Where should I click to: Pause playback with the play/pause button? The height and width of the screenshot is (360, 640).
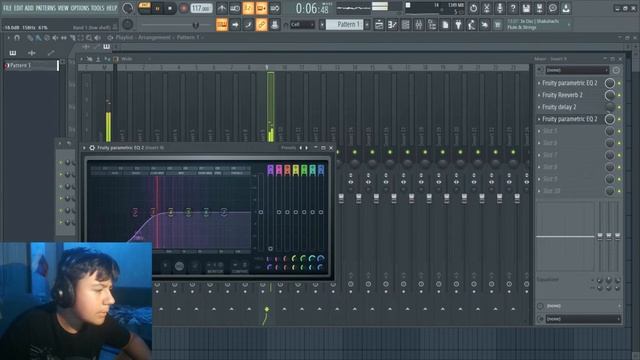coord(158,8)
